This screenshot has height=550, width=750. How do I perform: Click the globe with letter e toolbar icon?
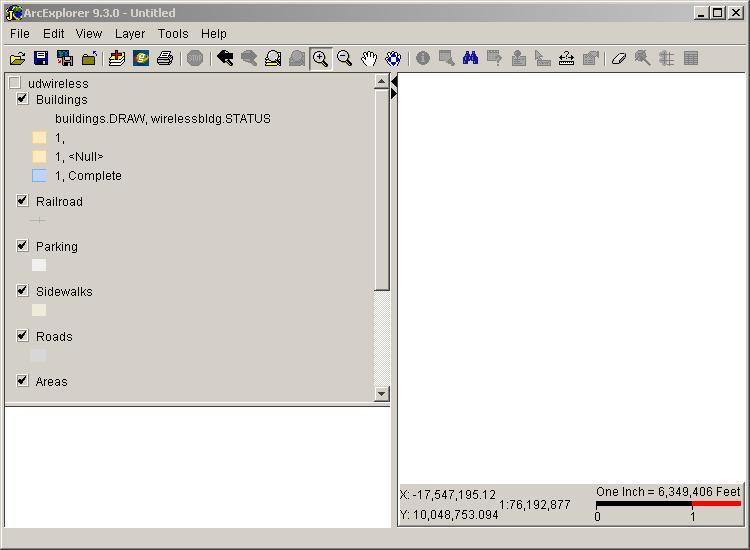(141, 59)
